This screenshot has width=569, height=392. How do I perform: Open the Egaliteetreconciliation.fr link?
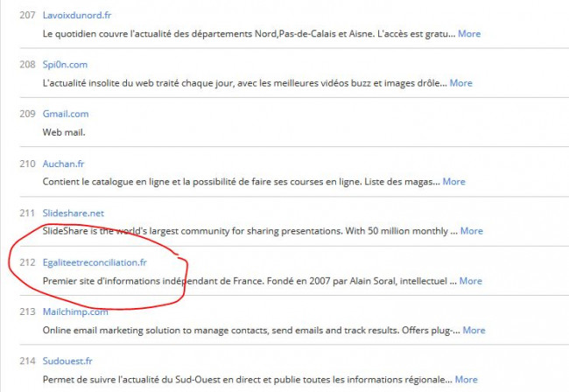click(x=95, y=262)
